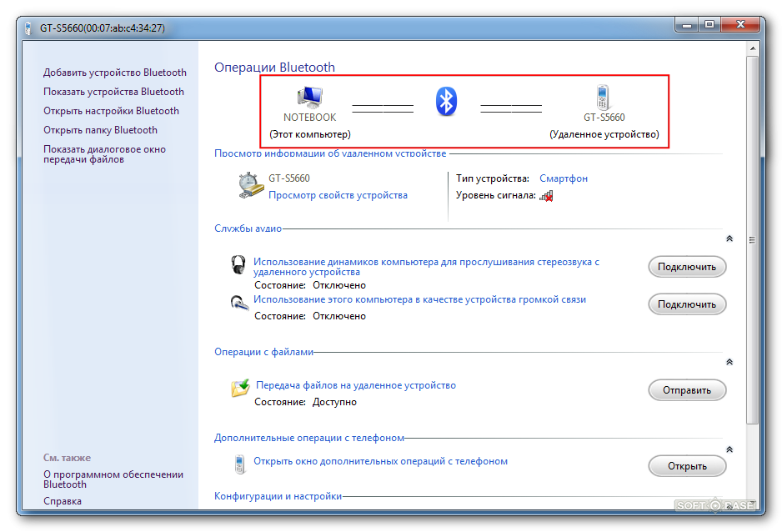The width and height of the screenshot is (782, 532).
Task: Click the Уровень сигнала label
Action: coord(496,195)
